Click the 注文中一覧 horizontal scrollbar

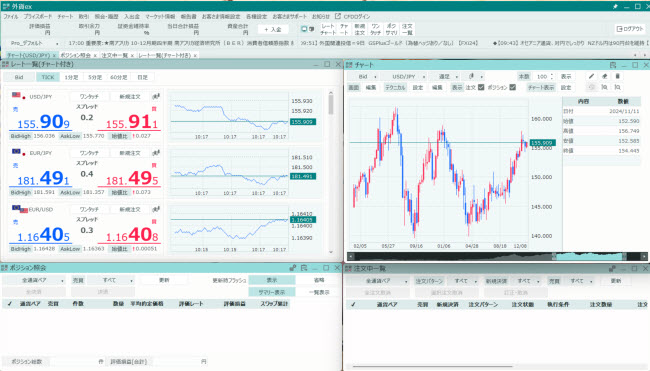[433, 366]
